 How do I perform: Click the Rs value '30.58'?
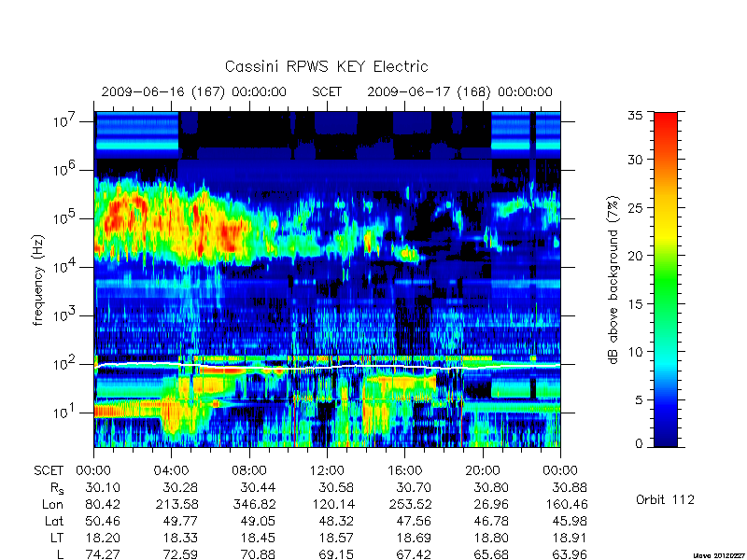[x=336, y=487]
